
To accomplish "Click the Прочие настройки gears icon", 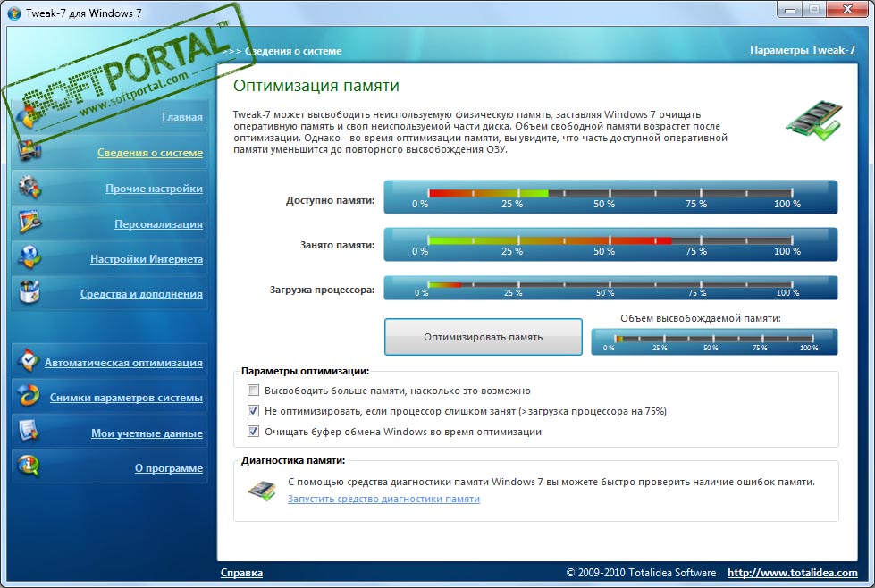I will click(29, 188).
